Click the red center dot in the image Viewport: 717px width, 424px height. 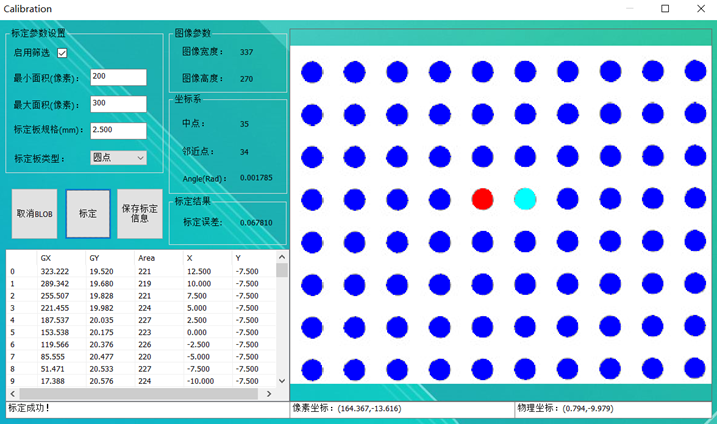[x=482, y=199]
